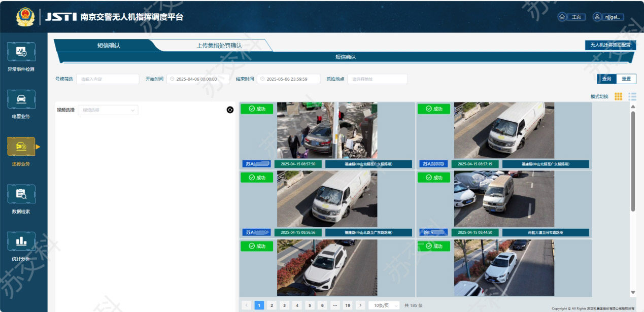Open the 电警业务 car icon
This screenshot has height=312, width=644.
[x=21, y=99]
